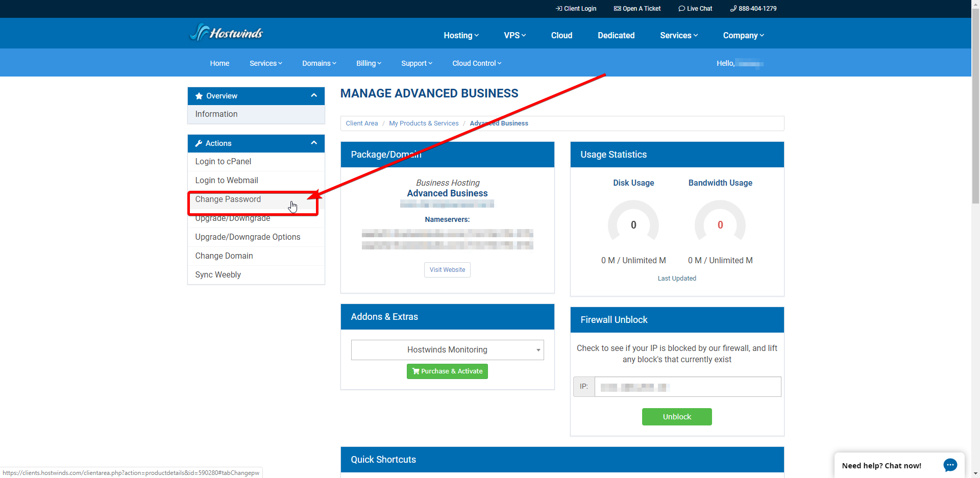Click the Advanced Business package name

pyautogui.click(x=447, y=193)
